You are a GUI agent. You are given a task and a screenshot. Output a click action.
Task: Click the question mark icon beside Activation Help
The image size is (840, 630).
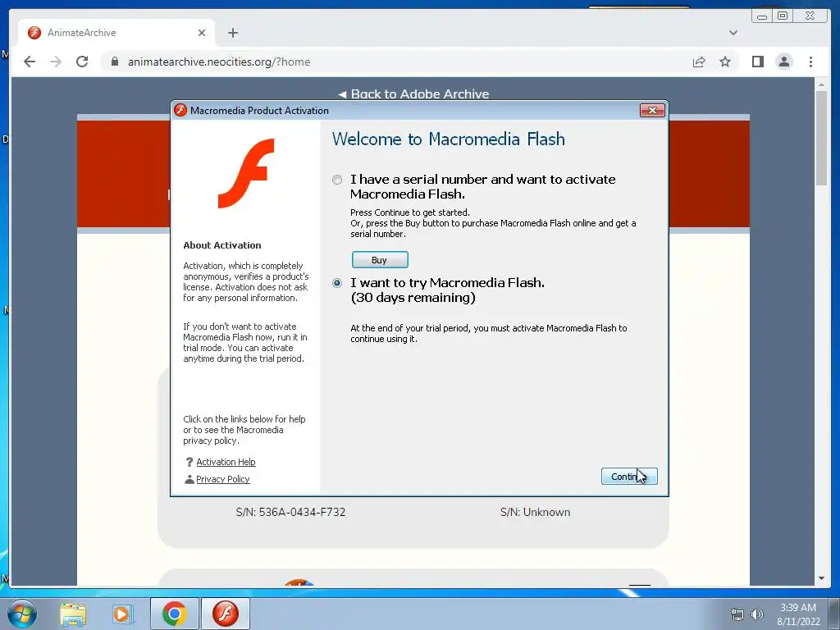(189, 462)
